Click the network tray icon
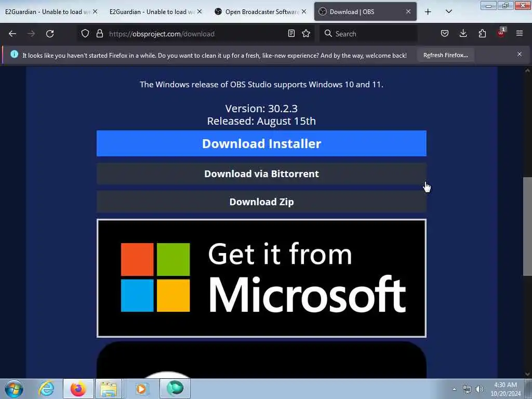532x399 pixels. [x=467, y=389]
